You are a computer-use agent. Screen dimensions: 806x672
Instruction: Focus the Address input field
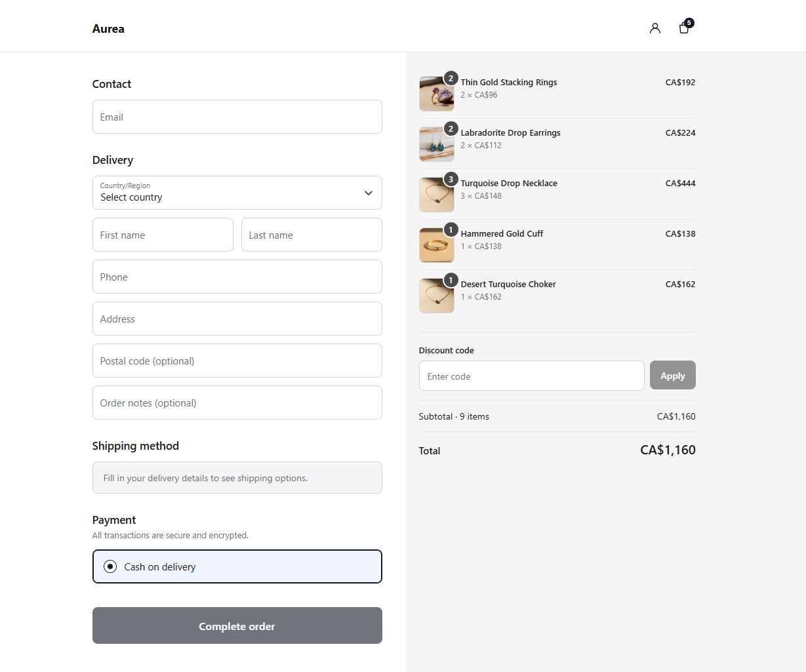point(237,319)
